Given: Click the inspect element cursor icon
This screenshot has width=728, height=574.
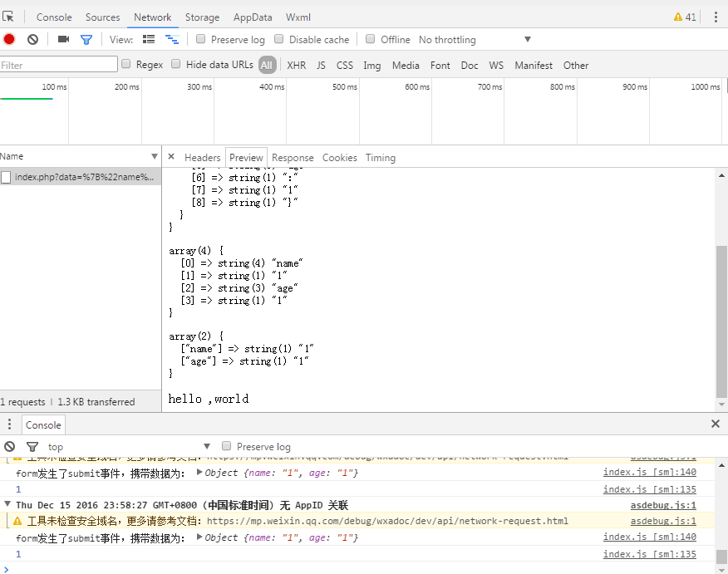Looking at the screenshot, I should coord(8,17).
